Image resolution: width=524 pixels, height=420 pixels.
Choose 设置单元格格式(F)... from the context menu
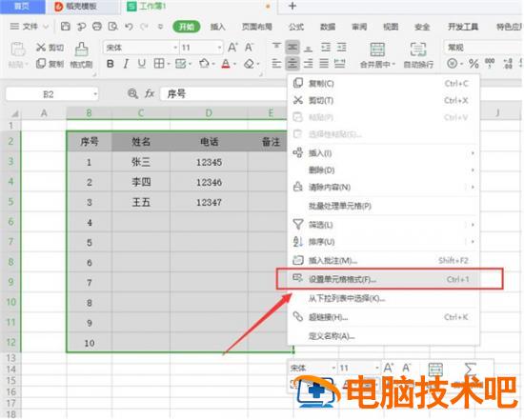(384, 279)
